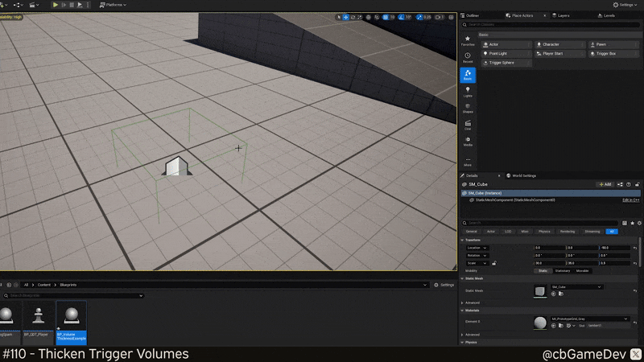The image size is (644, 362).
Task: Switch to the Levels tab
Action: tap(606, 15)
